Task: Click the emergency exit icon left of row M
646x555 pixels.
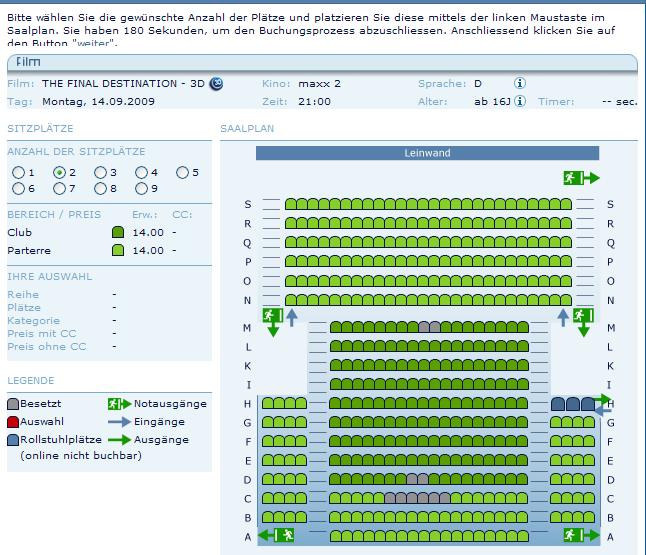Action: pyautogui.click(x=273, y=322)
